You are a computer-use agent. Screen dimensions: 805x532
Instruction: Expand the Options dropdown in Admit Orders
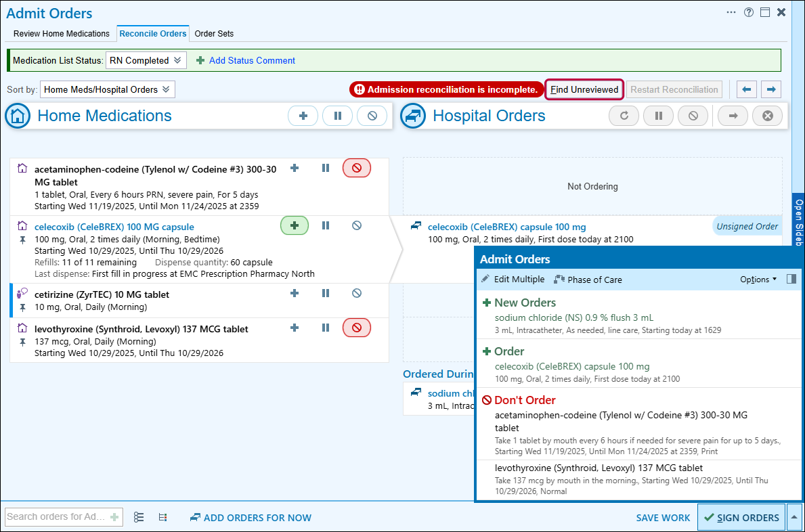point(758,279)
